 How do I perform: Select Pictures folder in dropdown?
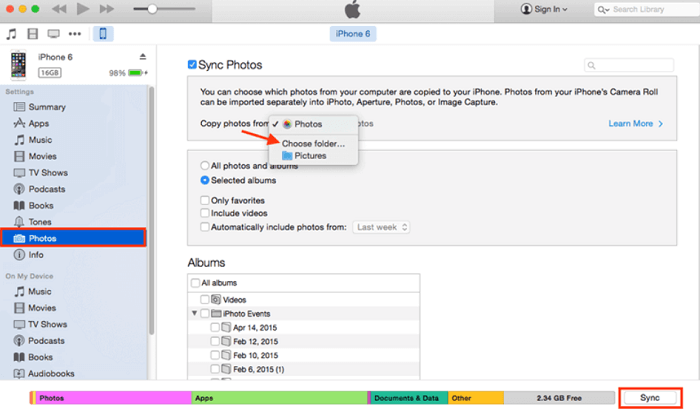[x=313, y=156]
